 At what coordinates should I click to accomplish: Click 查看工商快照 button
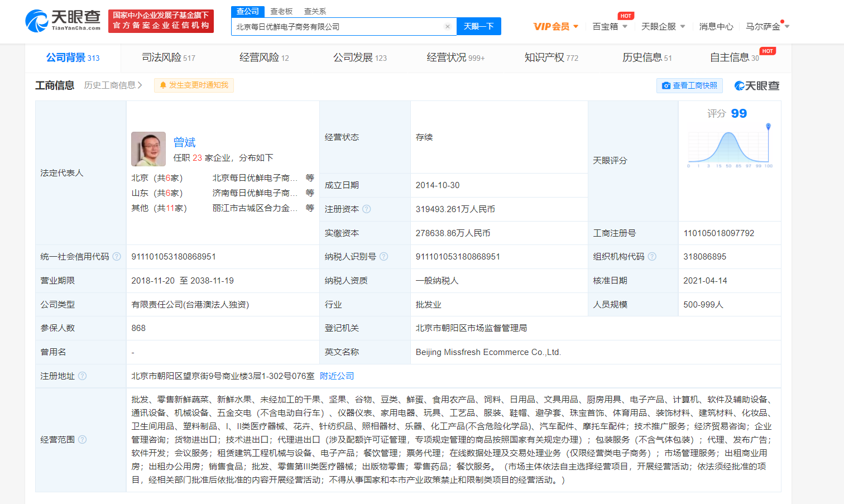[x=689, y=85]
